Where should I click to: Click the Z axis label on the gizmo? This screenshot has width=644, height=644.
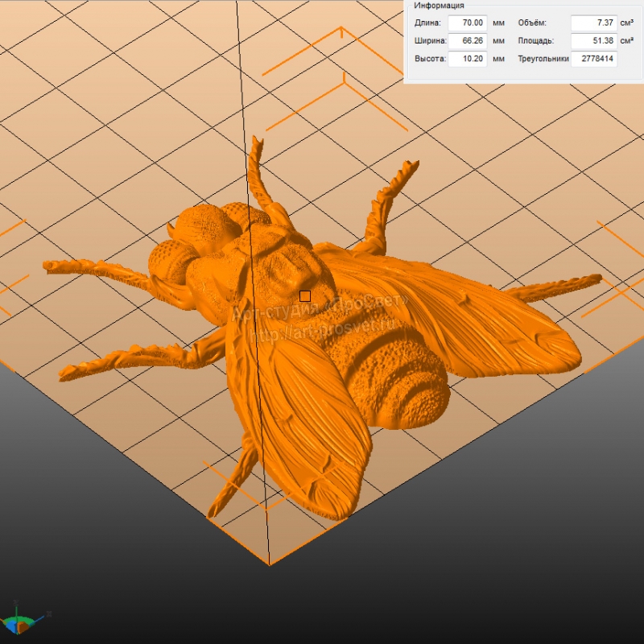click(x=15, y=603)
